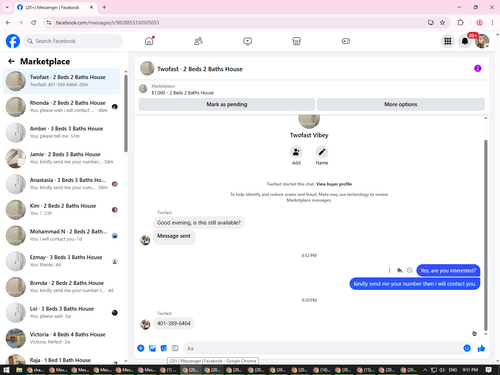Open the Video/Watch icon
Screen dimensions: 500x375
pyautogui.click(x=247, y=41)
